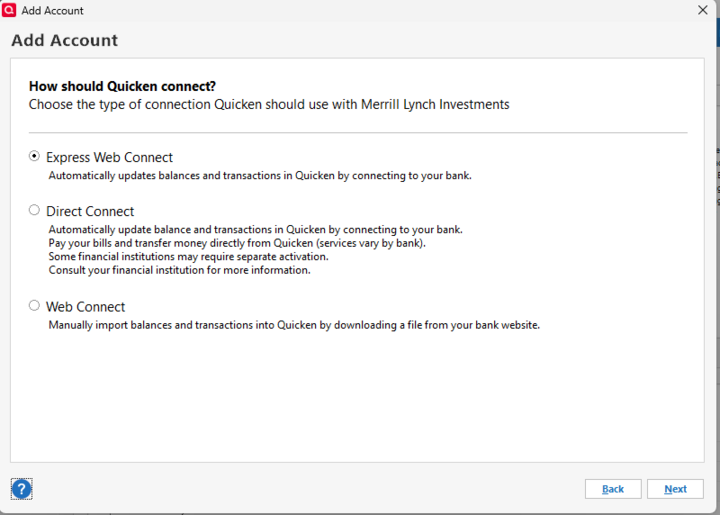This screenshot has width=720, height=515.
Task: Select the Express Web Connect radio button
Action: click(x=35, y=157)
